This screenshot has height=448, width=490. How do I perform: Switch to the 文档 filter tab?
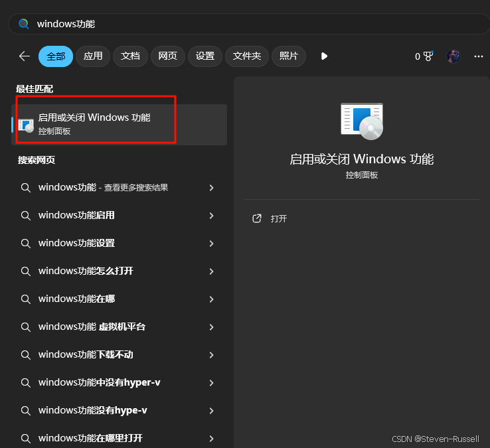(x=130, y=56)
